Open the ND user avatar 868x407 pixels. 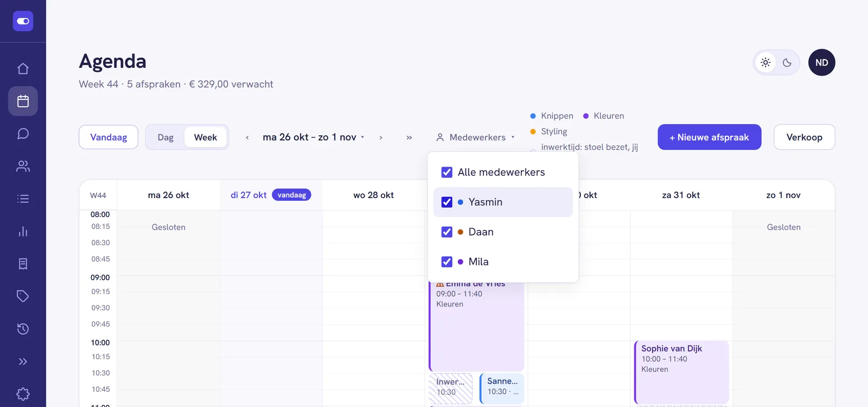pos(822,62)
